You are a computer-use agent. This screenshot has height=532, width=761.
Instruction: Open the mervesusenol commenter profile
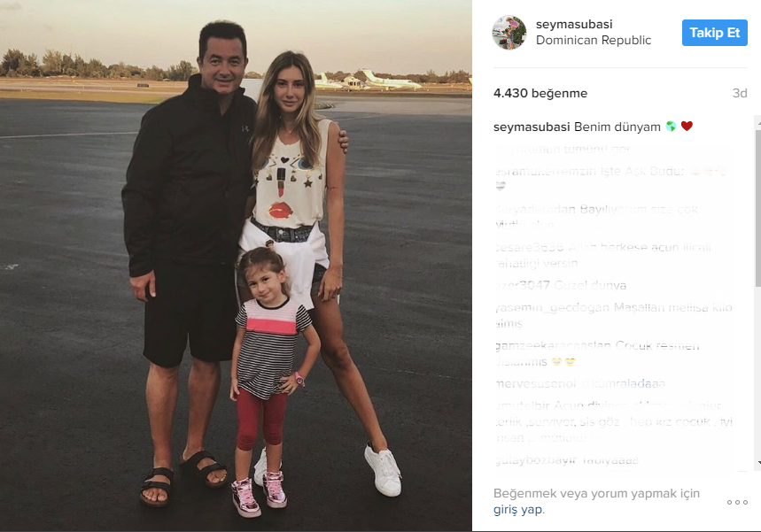[535, 383]
